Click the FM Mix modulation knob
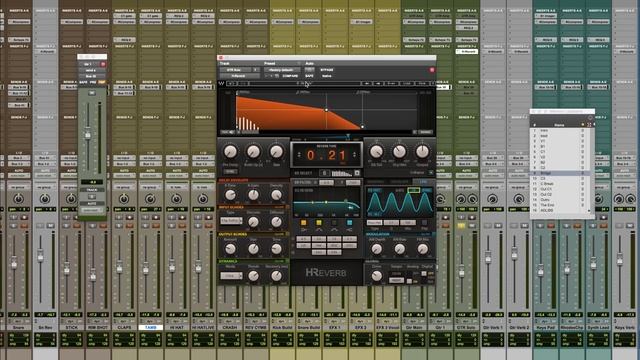 (422, 249)
